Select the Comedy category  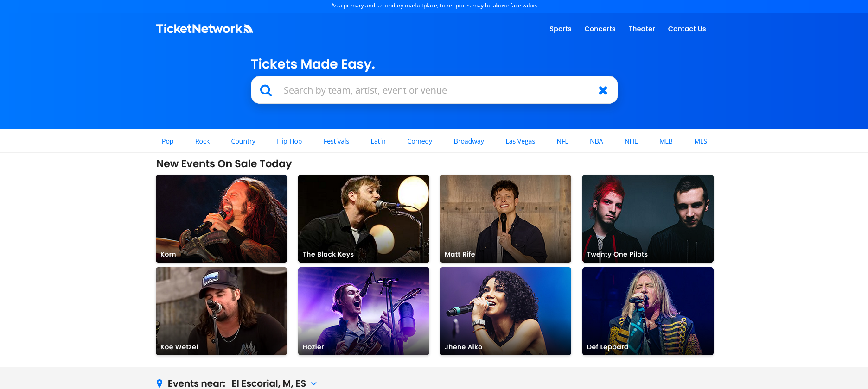[x=419, y=141]
